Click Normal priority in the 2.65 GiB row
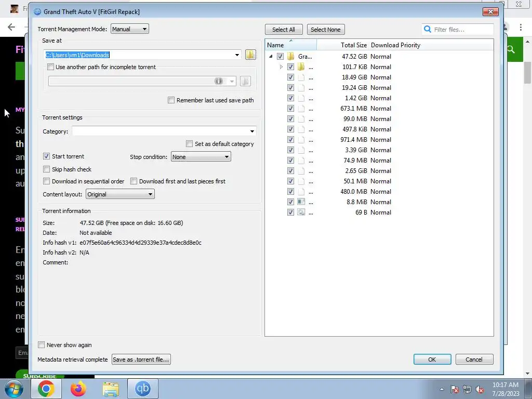This screenshot has height=399, width=532. [381, 170]
